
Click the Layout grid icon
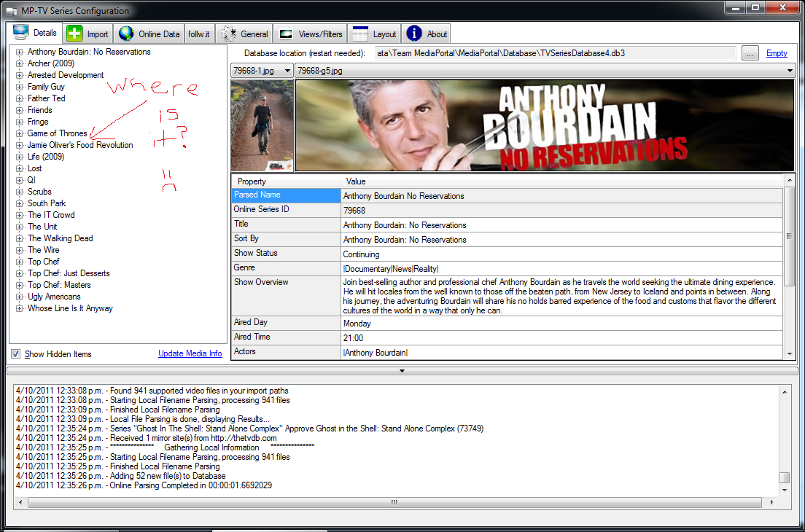click(360, 34)
